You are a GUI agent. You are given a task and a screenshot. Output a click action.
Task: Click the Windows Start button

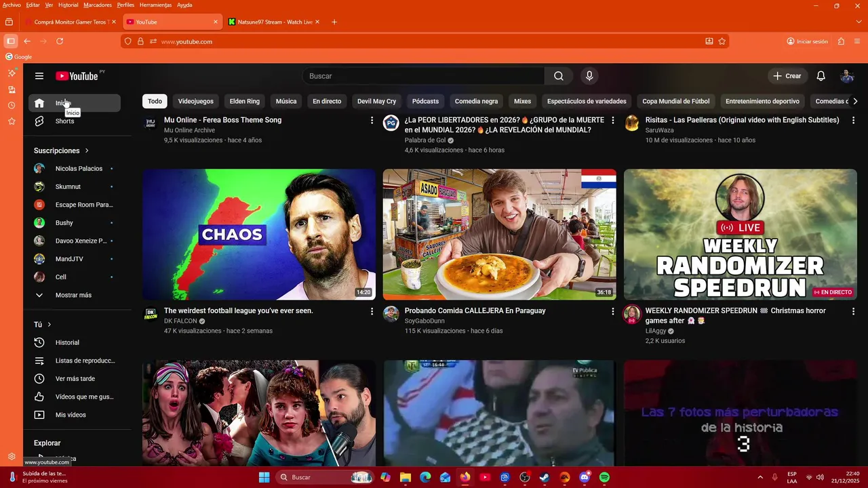point(264,477)
